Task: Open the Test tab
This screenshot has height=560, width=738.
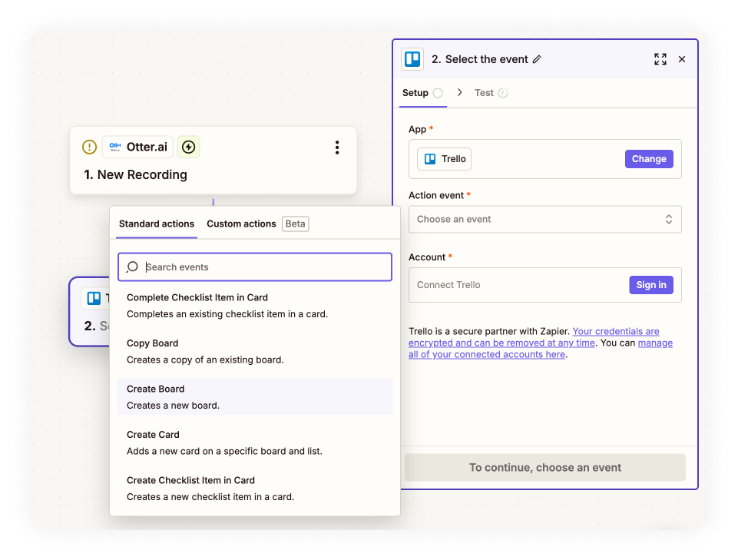Action: [484, 93]
